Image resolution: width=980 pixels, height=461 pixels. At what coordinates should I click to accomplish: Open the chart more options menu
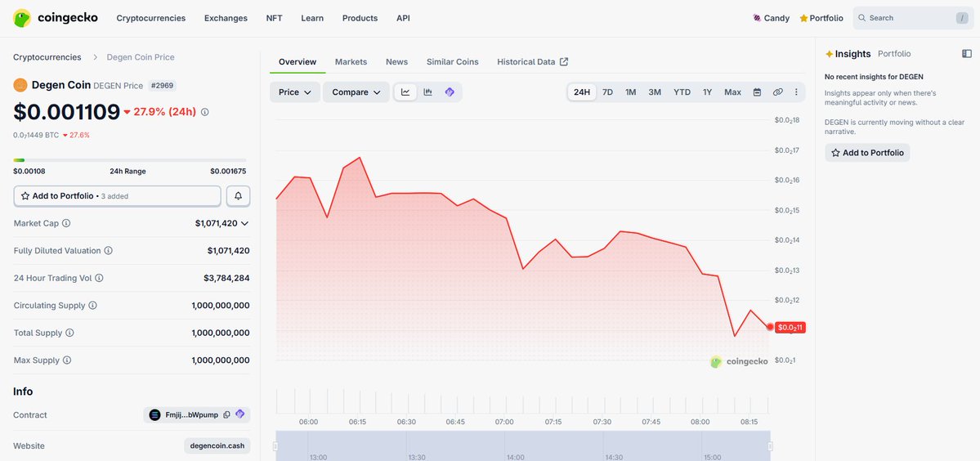[796, 92]
